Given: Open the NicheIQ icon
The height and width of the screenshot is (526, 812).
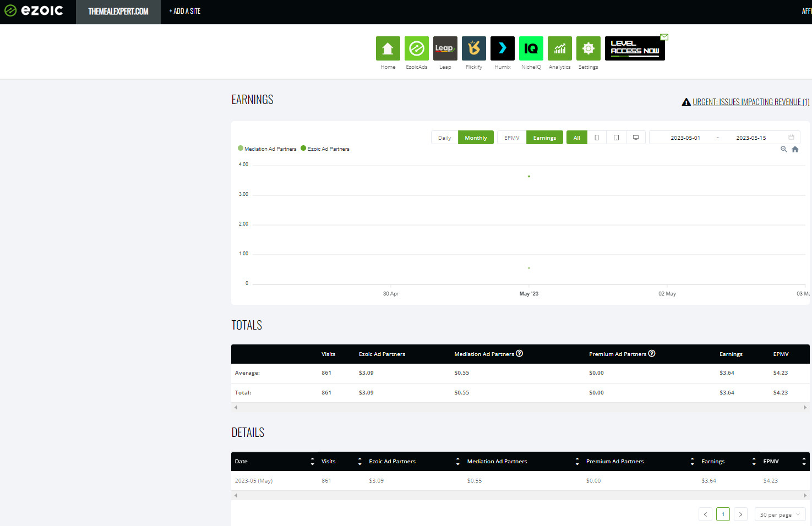Looking at the screenshot, I should click(x=531, y=48).
